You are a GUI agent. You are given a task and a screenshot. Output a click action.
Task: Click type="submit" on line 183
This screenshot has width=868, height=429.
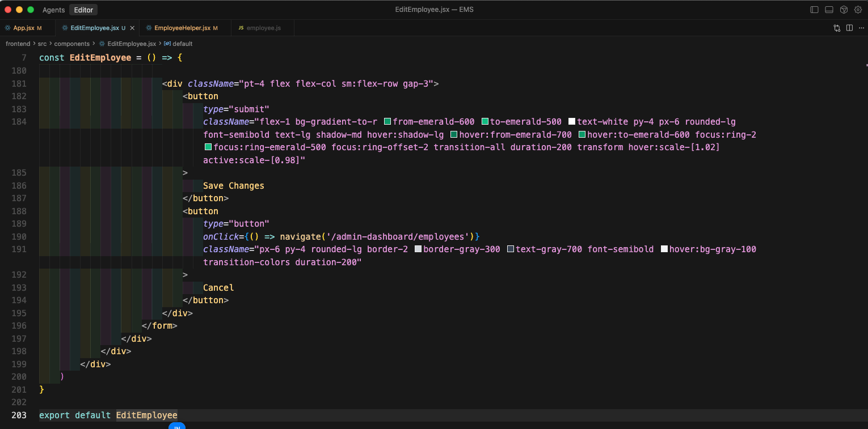pos(236,109)
